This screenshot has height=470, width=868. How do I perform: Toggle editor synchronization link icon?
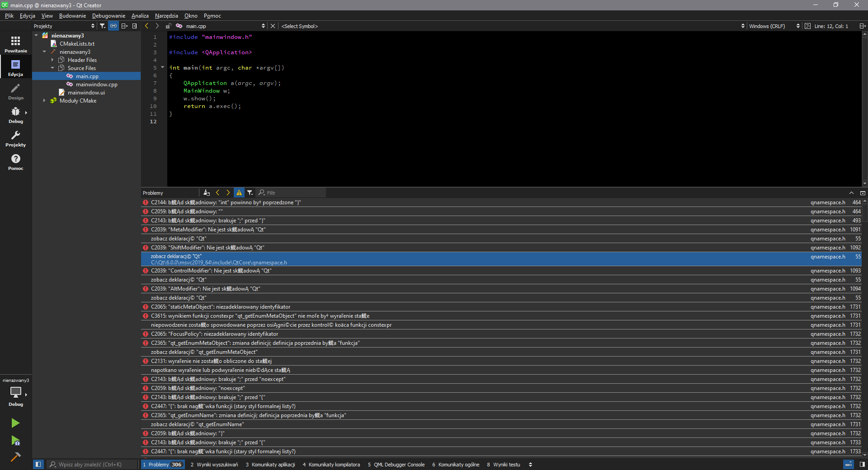pyautogui.click(x=113, y=26)
